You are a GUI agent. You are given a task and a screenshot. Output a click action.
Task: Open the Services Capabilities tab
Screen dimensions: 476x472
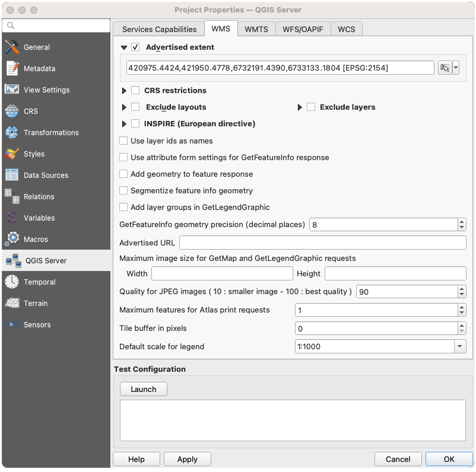click(x=159, y=29)
